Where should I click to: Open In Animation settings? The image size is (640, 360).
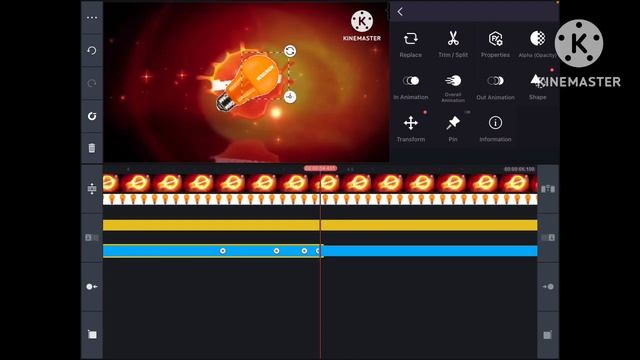pyautogui.click(x=411, y=87)
